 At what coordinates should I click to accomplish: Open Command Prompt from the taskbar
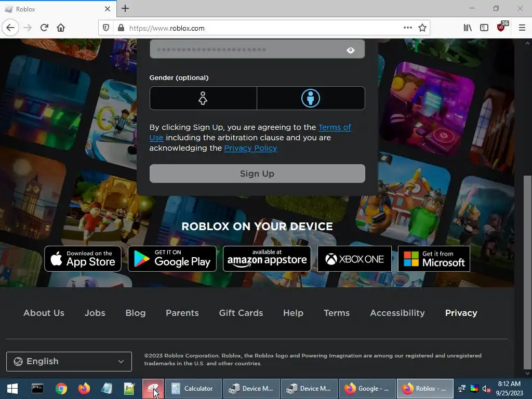(x=37, y=389)
